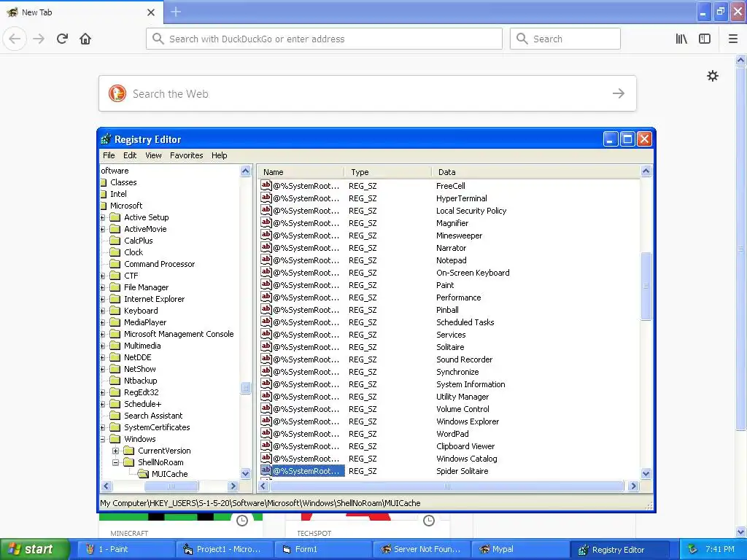This screenshot has width=747, height=560.
Task: Click the Search the Web box
Action: click(368, 93)
